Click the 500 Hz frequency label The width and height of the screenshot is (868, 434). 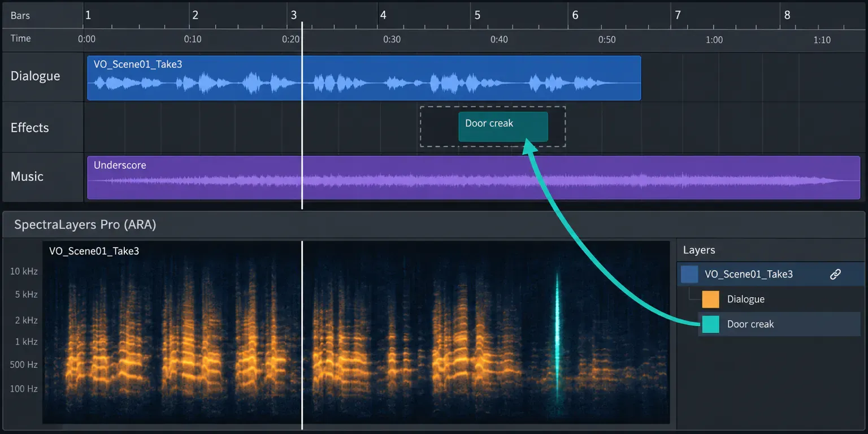coord(24,364)
